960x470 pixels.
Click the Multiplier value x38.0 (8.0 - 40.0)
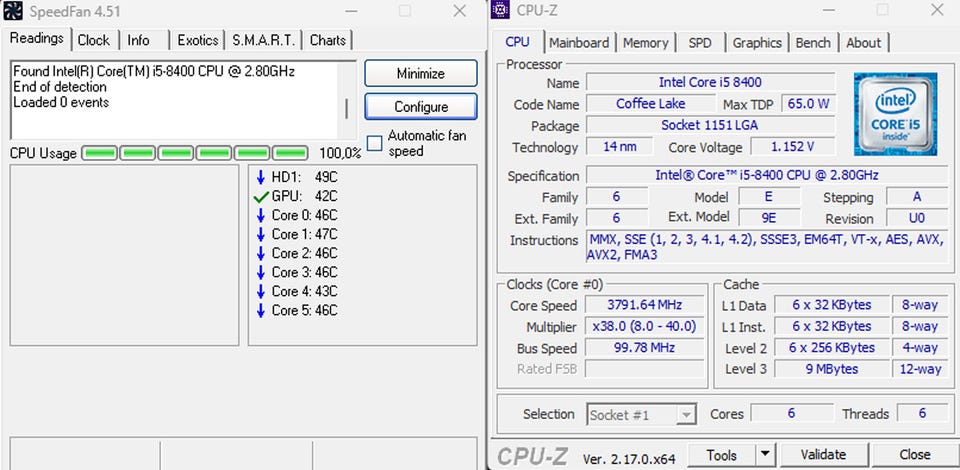(x=644, y=326)
